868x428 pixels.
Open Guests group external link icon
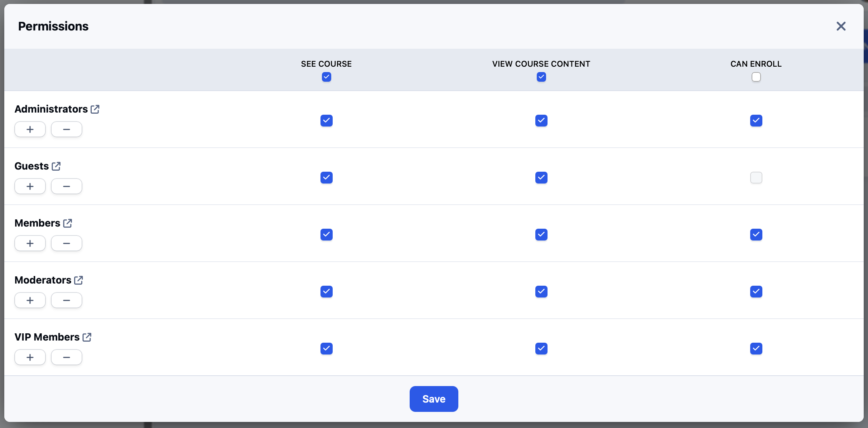pos(56,166)
